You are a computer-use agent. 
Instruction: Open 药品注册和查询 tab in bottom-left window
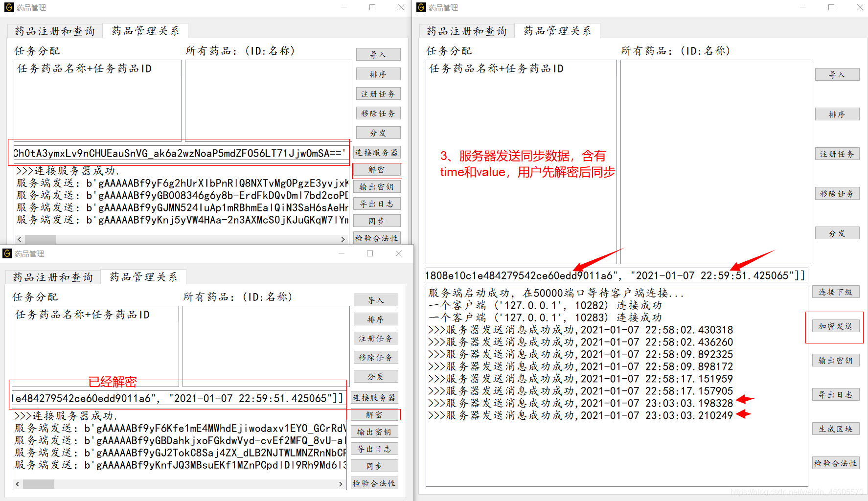[x=53, y=277]
